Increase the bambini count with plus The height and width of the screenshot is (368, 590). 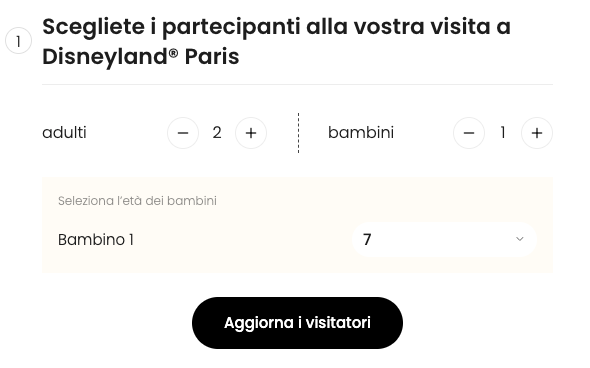pyautogui.click(x=537, y=133)
